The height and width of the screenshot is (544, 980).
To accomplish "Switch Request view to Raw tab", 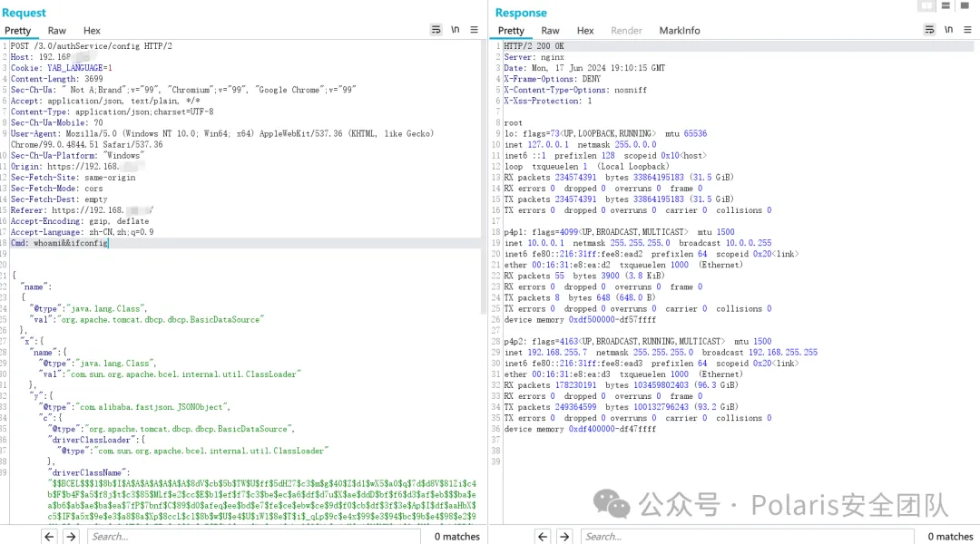I will 57,31.
